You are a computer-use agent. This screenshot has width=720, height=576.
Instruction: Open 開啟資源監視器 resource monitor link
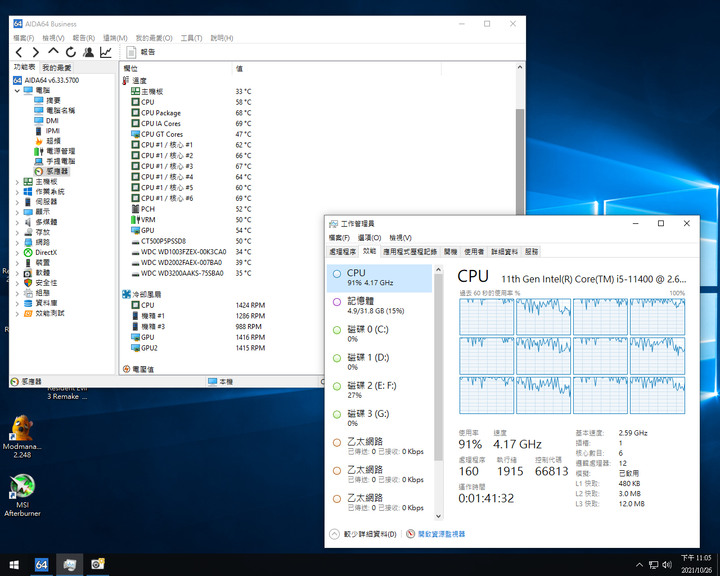436,534
